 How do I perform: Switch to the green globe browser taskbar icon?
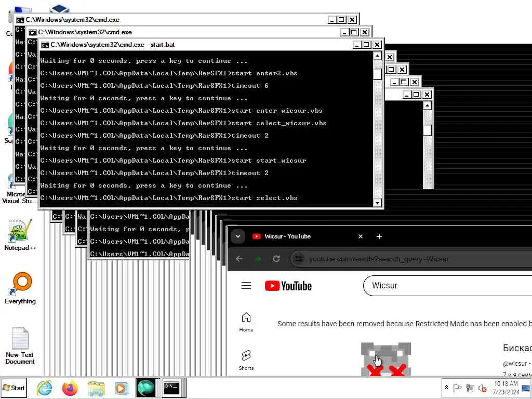[145, 388]
